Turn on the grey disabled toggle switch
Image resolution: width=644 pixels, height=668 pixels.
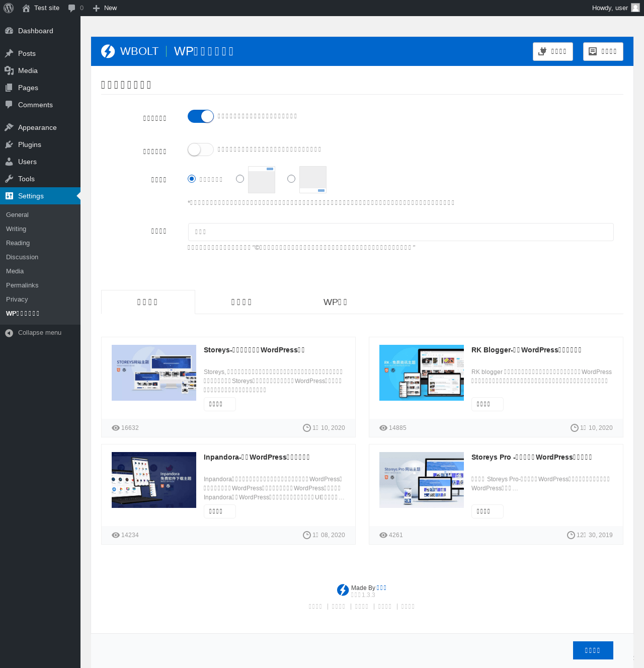(x=201, y=150)
